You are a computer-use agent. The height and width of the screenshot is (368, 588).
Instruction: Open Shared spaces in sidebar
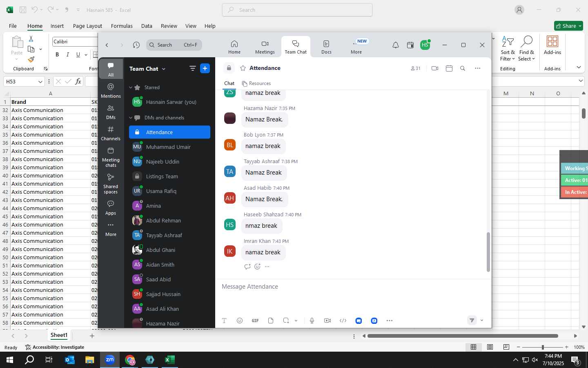[x=111, y=184]
